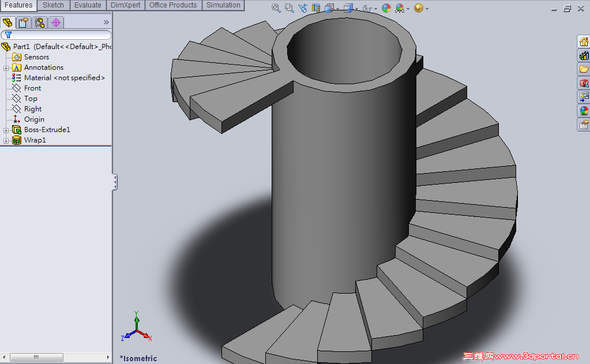Click the Zoom to Area icon
590x364 pixels.
pyautogui.click(x=289, y=8)
